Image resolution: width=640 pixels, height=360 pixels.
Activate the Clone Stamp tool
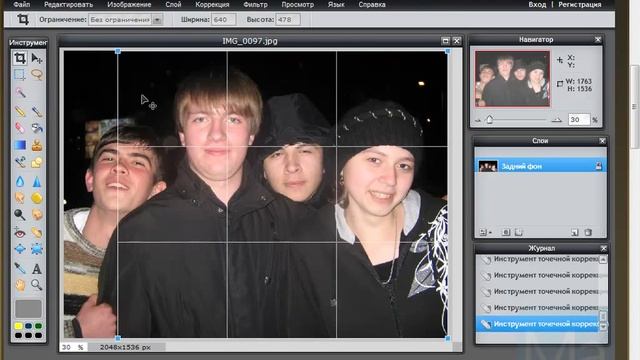pos(37,145)
